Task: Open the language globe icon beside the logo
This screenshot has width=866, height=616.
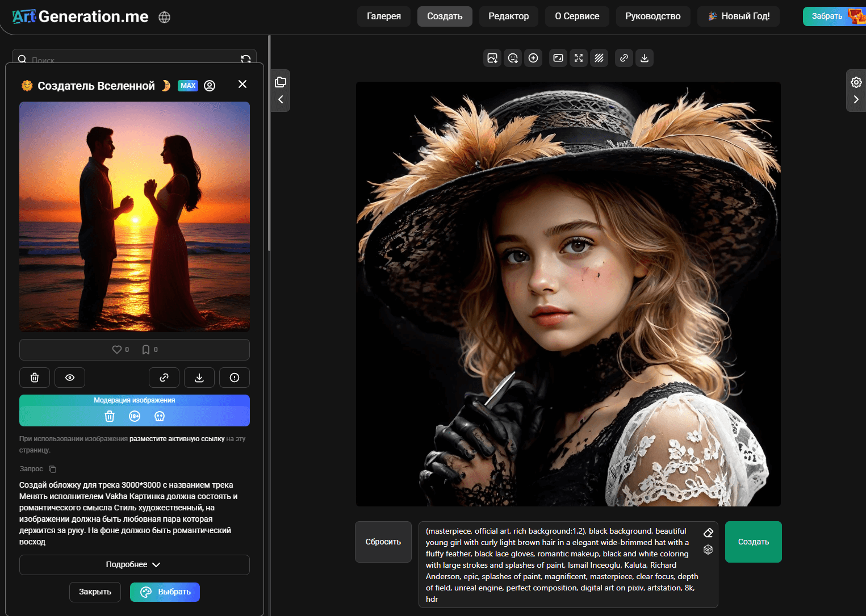Action: tap(165, 17)
